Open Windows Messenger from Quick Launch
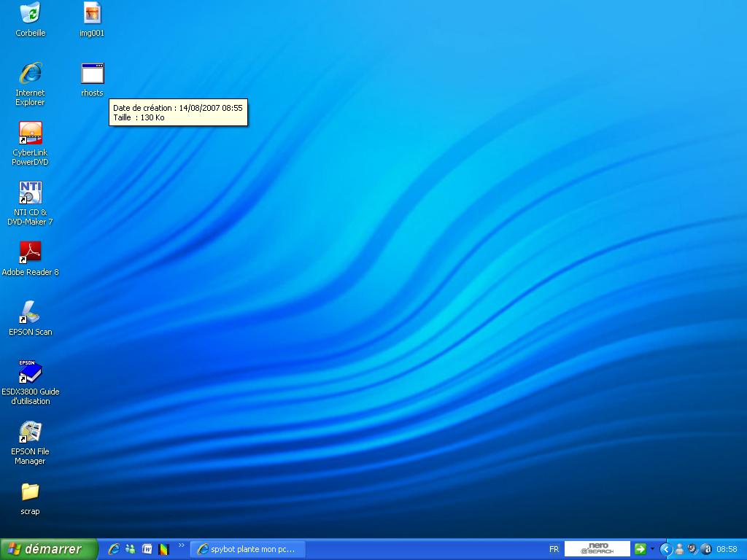The width and height of the screenshot is (747, 560). click(x=131, y=549)
